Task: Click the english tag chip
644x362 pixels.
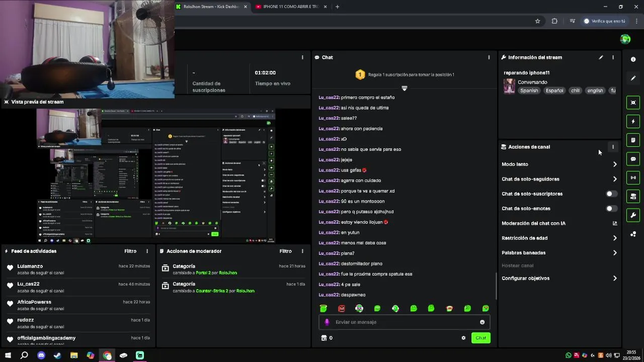Action: 595,90
